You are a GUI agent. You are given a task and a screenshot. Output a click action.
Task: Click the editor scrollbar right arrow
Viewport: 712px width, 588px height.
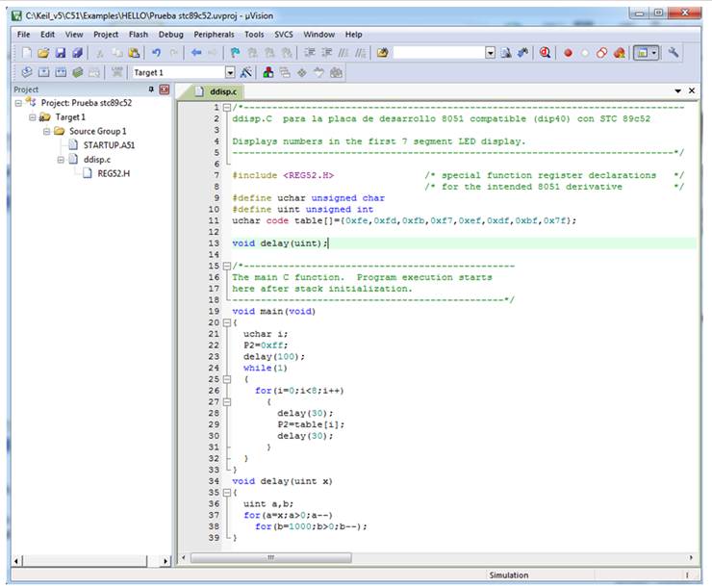691,557
